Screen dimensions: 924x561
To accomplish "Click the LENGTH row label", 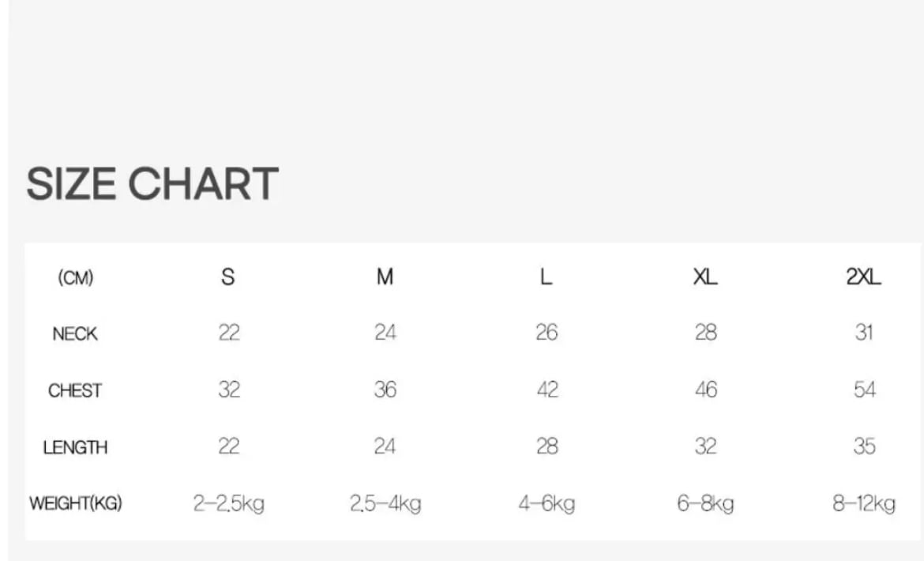I will point(75,447).
